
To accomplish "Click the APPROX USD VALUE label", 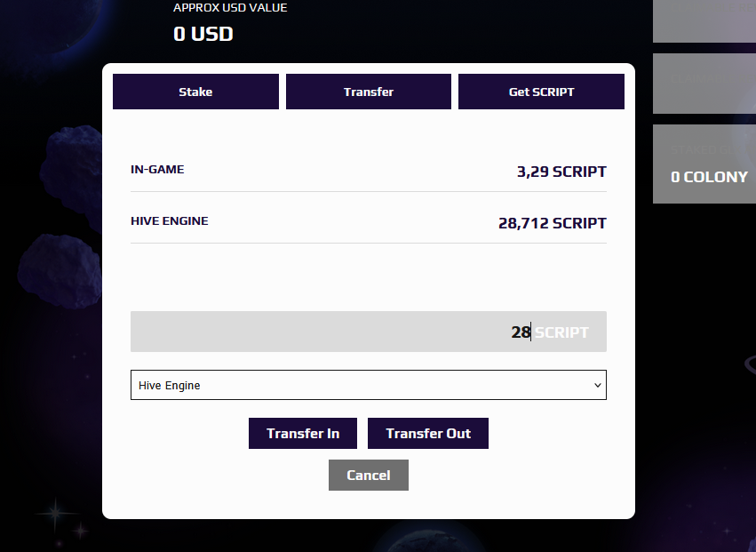I will pos(230,8).
